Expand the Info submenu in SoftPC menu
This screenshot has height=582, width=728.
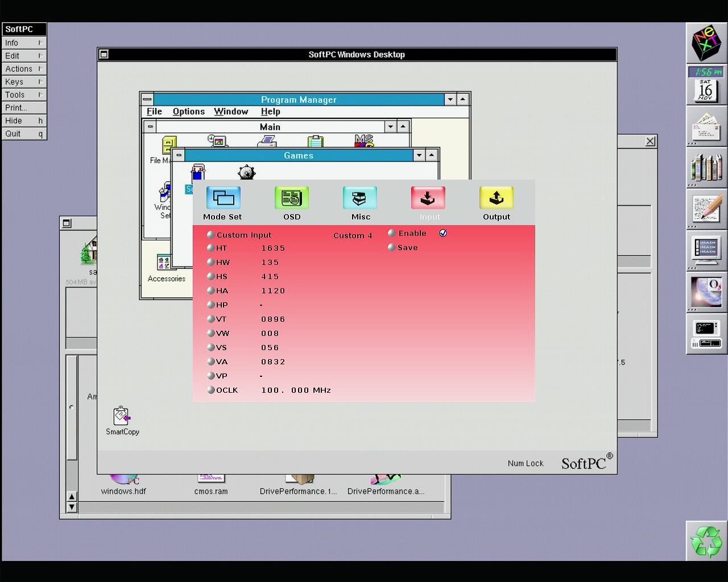tap(24, 43)
